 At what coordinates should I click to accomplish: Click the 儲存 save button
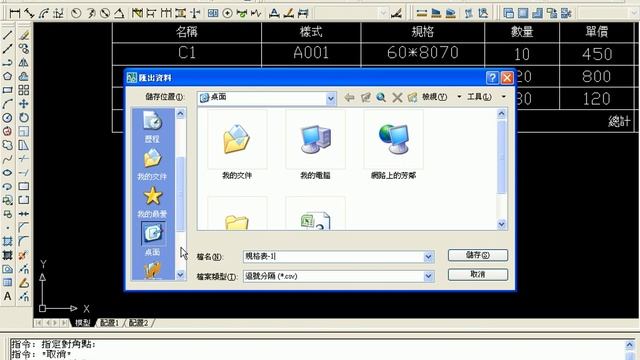tap(478, 255)
